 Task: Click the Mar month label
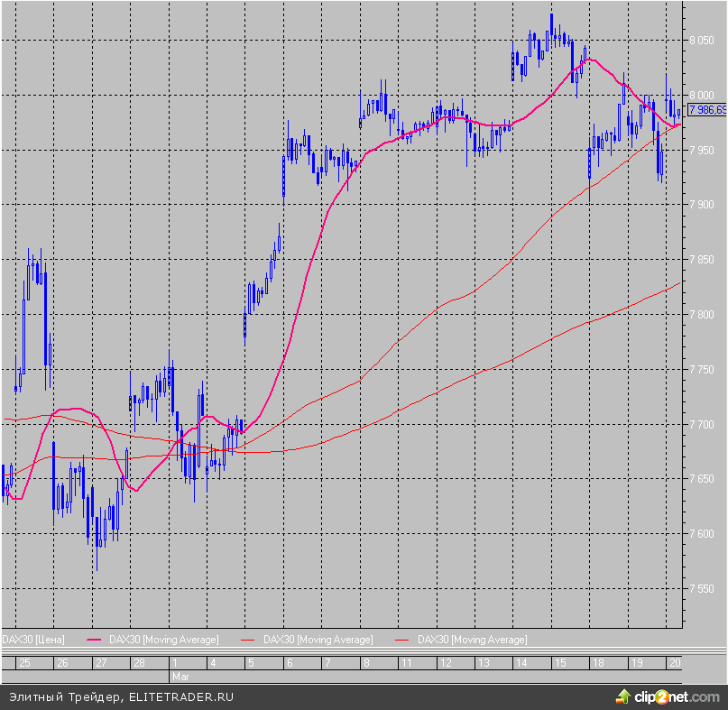pyautogui.click(x=180, y=675)
